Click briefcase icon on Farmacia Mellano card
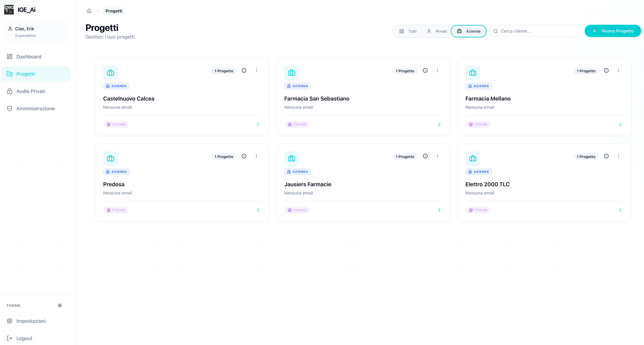The height and width of the screenshot is (345, 644). coord(473,73)
